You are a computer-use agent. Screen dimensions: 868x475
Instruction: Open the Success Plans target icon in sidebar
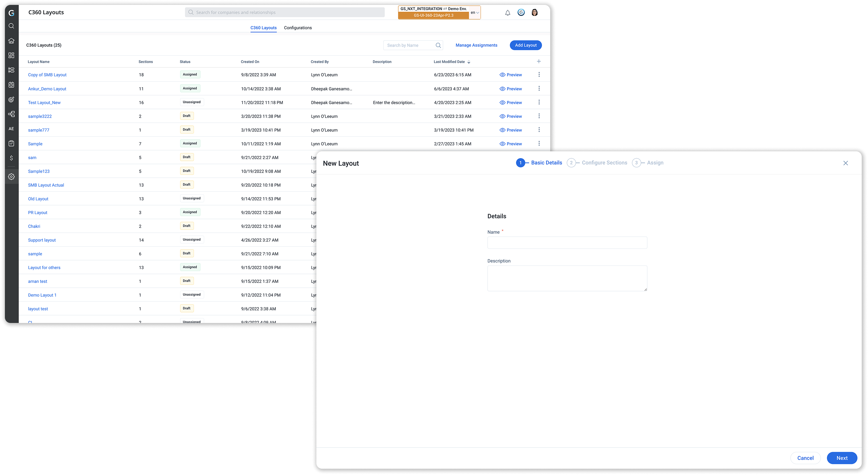click(11, 99)
